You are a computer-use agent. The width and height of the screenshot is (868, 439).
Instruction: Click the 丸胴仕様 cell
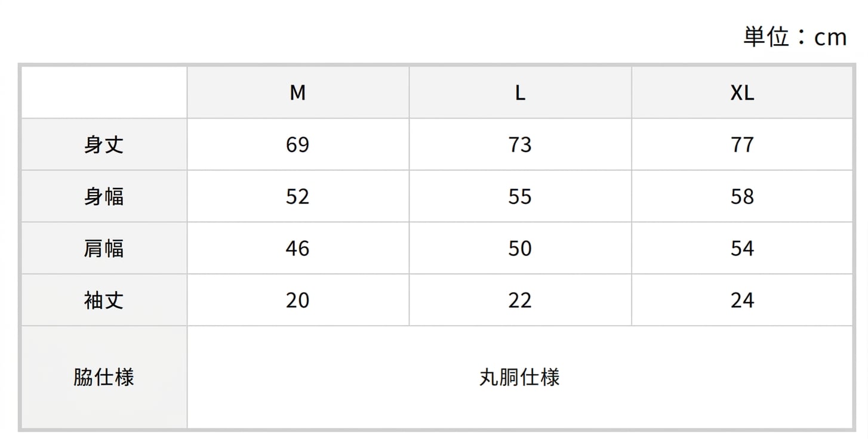[519, 377]
